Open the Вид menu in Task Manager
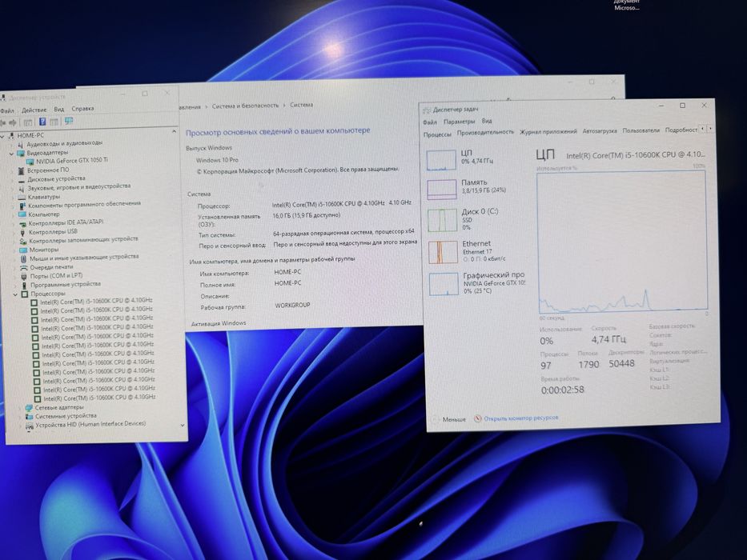The image size is (747, 560). click(487, 121)
